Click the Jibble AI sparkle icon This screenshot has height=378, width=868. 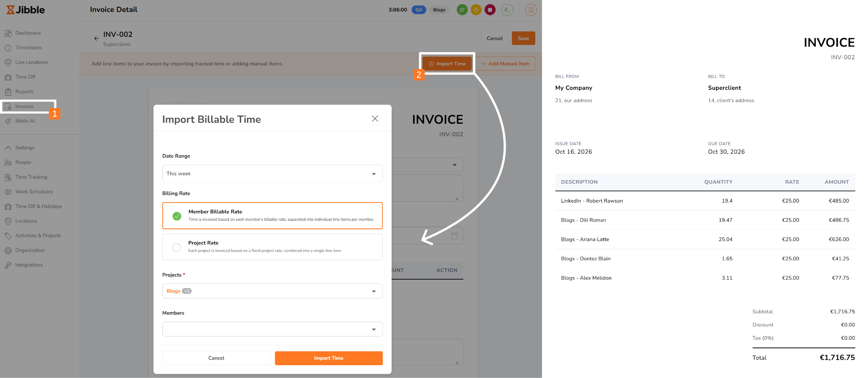(x=8, y=121)
